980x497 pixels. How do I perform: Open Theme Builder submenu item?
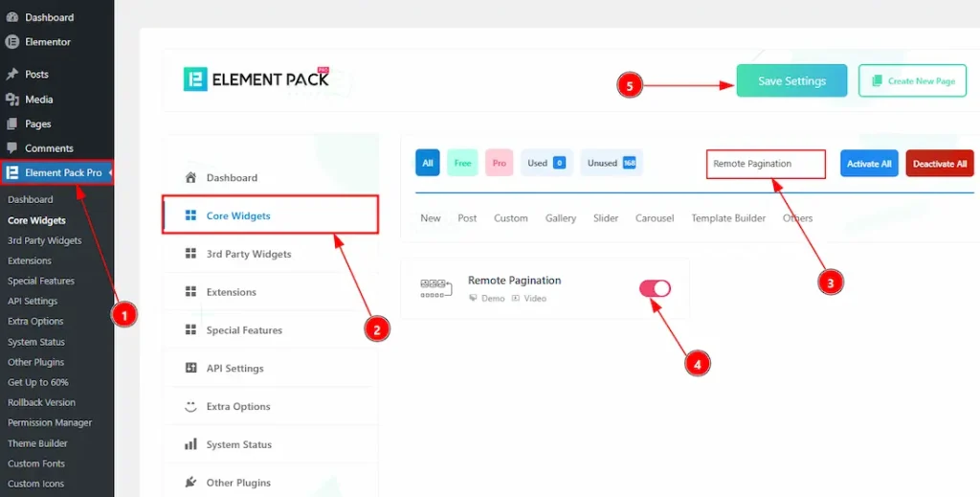coord(37,443)
